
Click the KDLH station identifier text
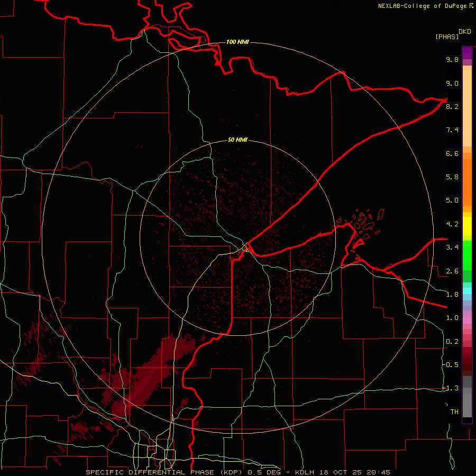click(x=304, y=472)
